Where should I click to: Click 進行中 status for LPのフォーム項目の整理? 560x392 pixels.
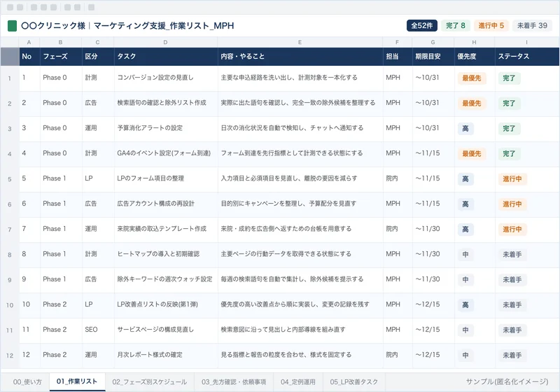point(512,179)
